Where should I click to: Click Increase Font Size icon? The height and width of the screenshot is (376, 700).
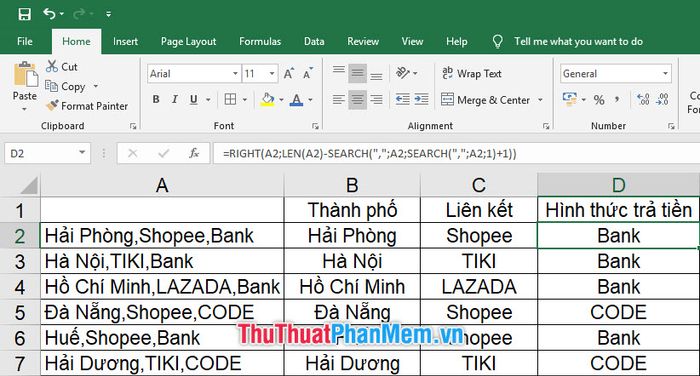click(288, 74)
